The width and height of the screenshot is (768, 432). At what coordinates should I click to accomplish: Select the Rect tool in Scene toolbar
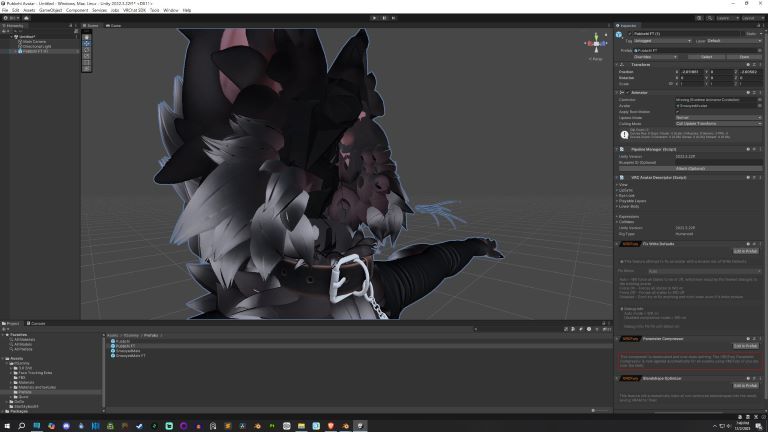pyautogui.click(x=87, y=63)
